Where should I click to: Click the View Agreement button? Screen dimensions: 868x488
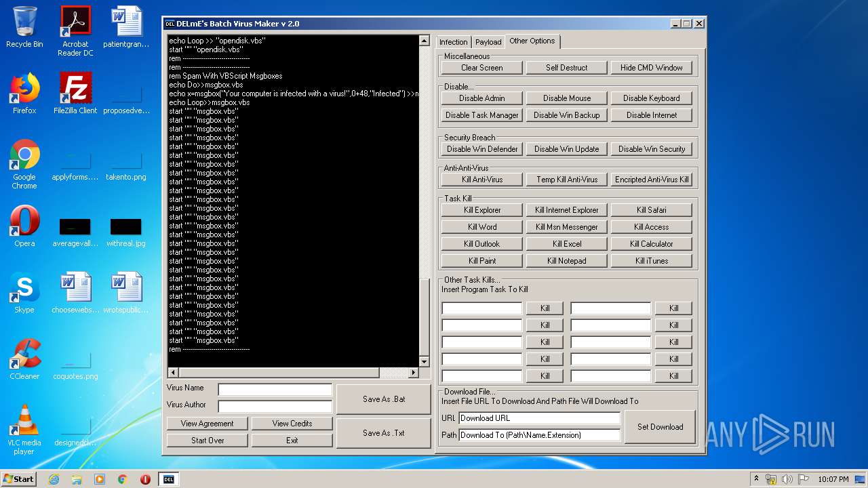pos(208,424)
